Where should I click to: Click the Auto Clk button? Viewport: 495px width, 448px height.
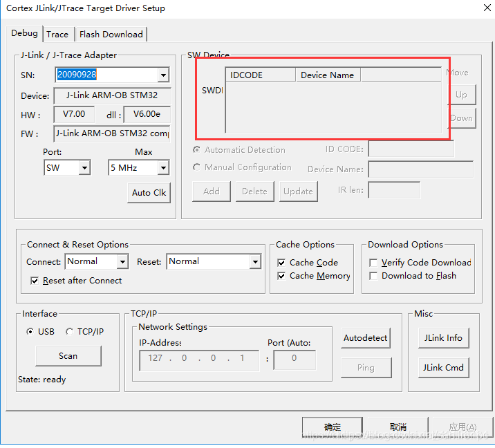click(149, 193)
